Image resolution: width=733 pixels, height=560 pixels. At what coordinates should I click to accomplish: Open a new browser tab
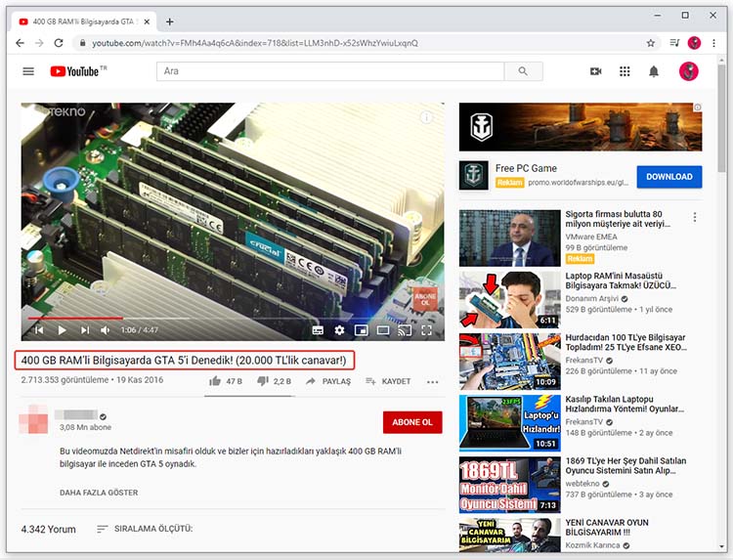(x=170, y=22)
